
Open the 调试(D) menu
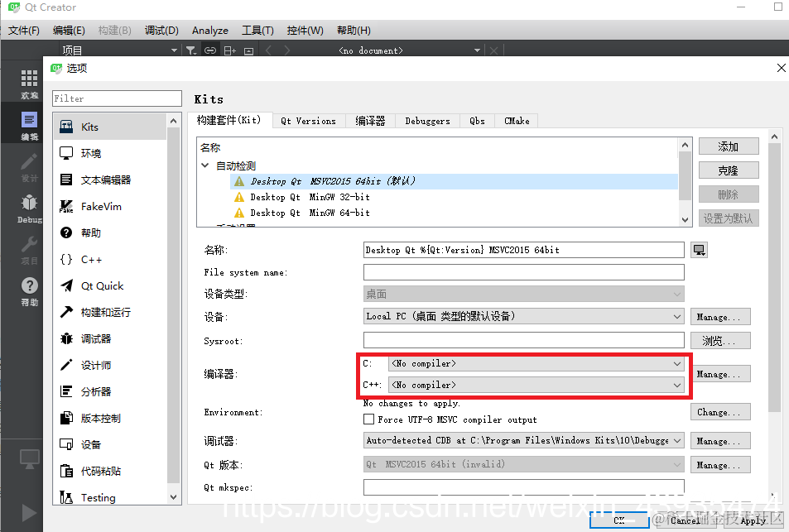point(161,30)
